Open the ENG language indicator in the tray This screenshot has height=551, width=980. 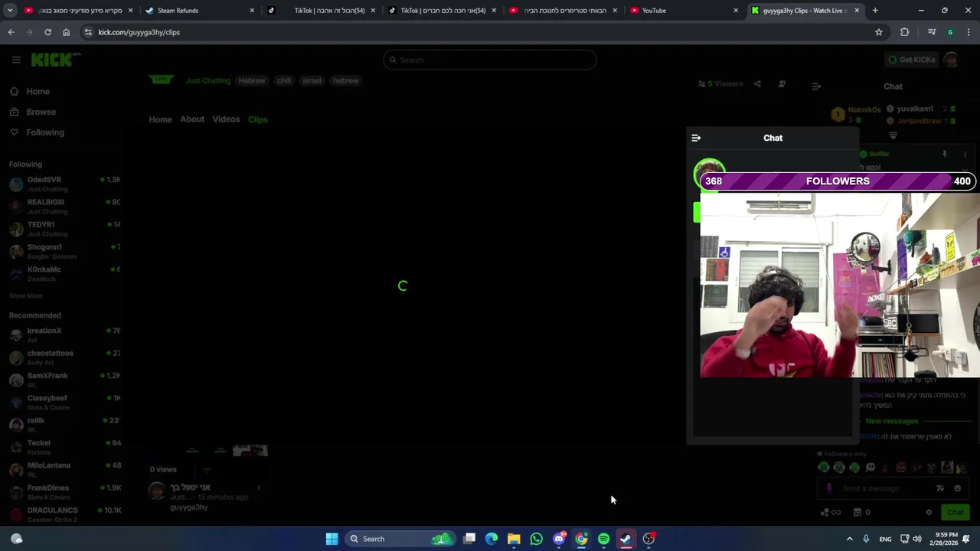(885, 539)
